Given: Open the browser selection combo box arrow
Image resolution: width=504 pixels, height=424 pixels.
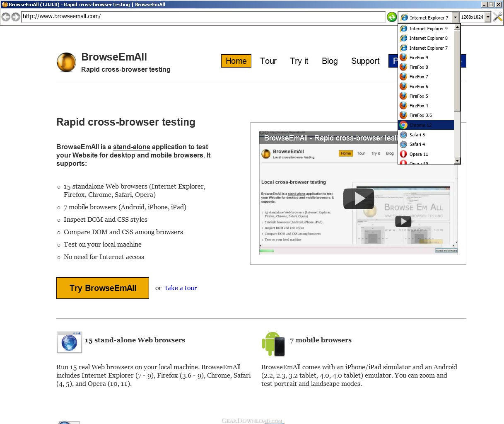Looking at the screenshot, I should click(455, 17).
